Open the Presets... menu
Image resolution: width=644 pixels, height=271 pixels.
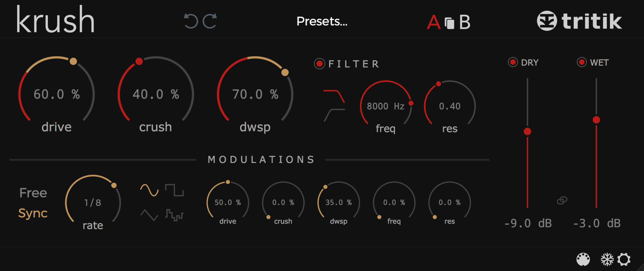(x=322, y=21)
